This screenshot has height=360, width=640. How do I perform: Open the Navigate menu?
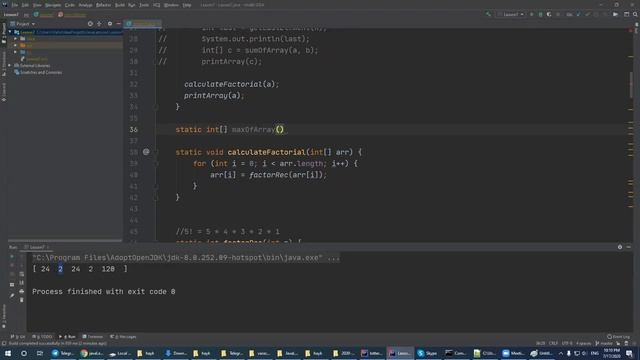click(x=53, y=5)
